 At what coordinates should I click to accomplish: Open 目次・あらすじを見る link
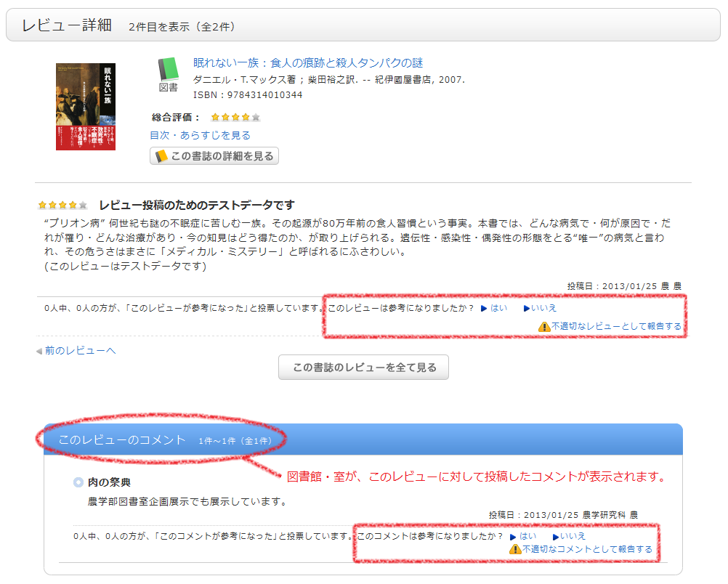pos(200,135)
